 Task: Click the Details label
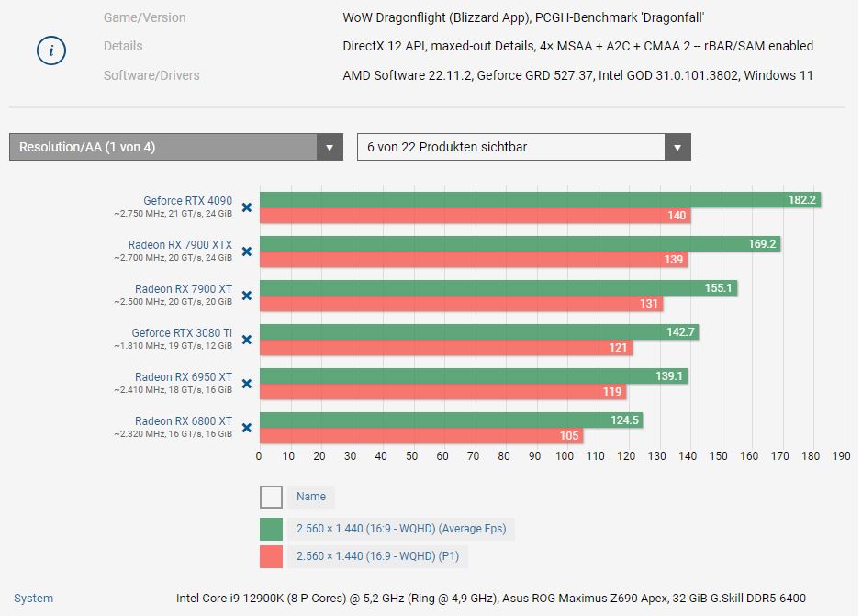pos(123,46)
